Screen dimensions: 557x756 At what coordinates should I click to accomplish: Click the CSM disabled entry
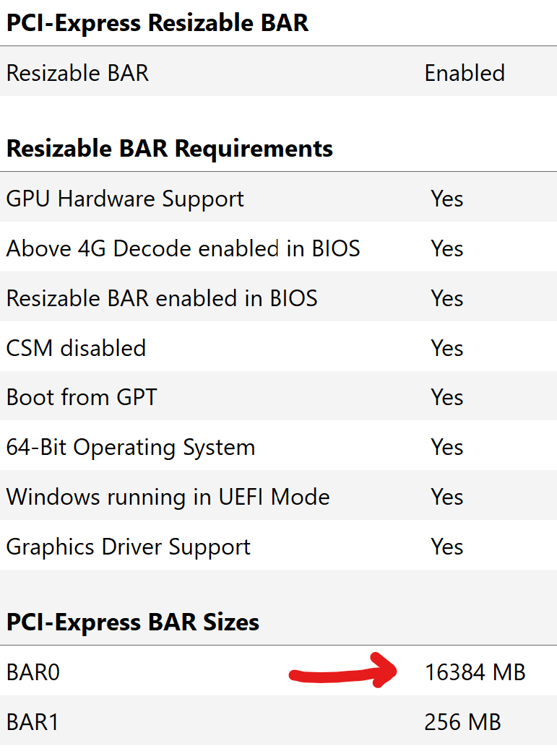76,347
